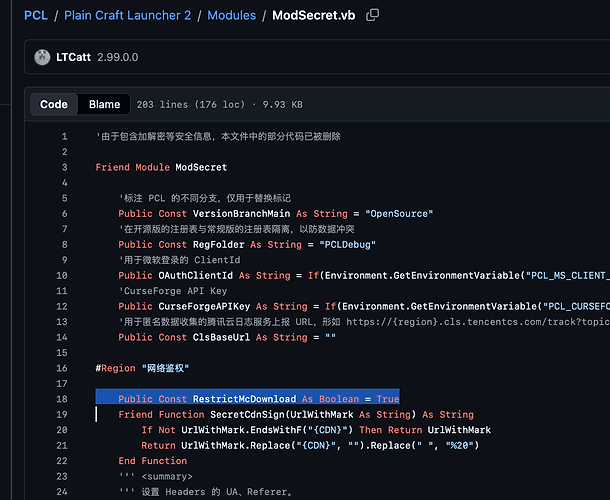Click the CurseForgeAPIKey identifier
This screenshot has width=610, height=500.
pyautogui.click(x=204, y=307)
